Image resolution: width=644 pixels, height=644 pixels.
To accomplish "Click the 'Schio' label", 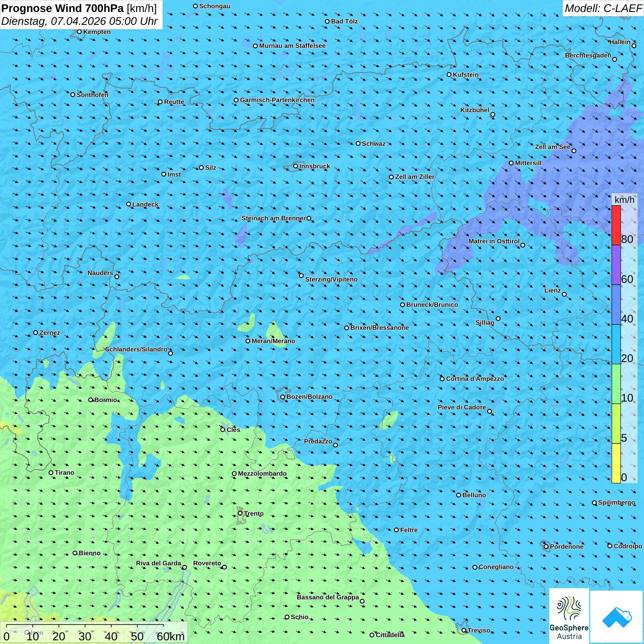I will pos(300,617).
